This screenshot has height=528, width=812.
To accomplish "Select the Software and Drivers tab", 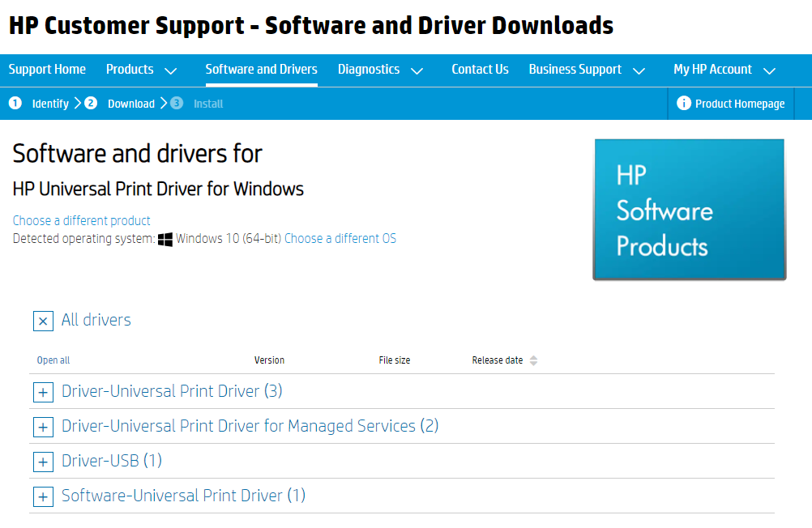I will tap(262, 70).
